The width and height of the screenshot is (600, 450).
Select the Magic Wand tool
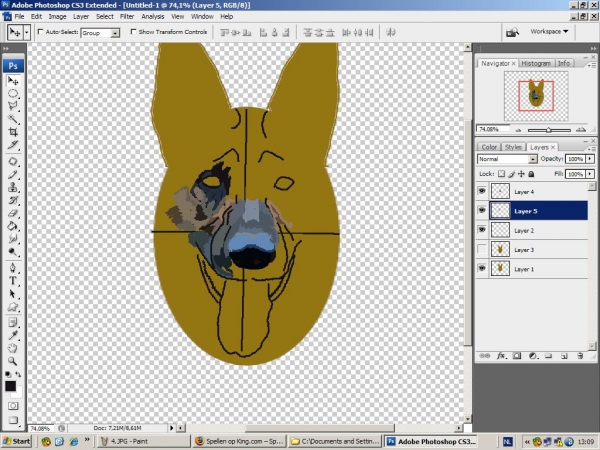(13, 119)
